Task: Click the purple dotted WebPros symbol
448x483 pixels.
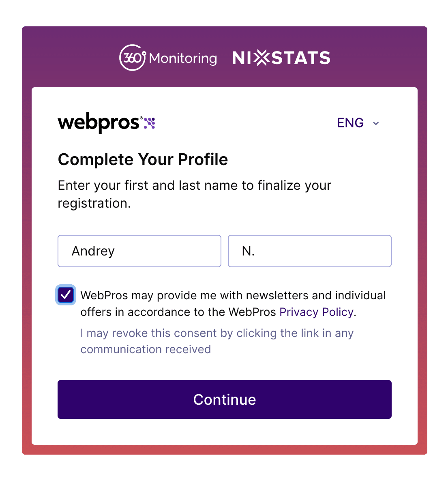Action: pos(150,123)
